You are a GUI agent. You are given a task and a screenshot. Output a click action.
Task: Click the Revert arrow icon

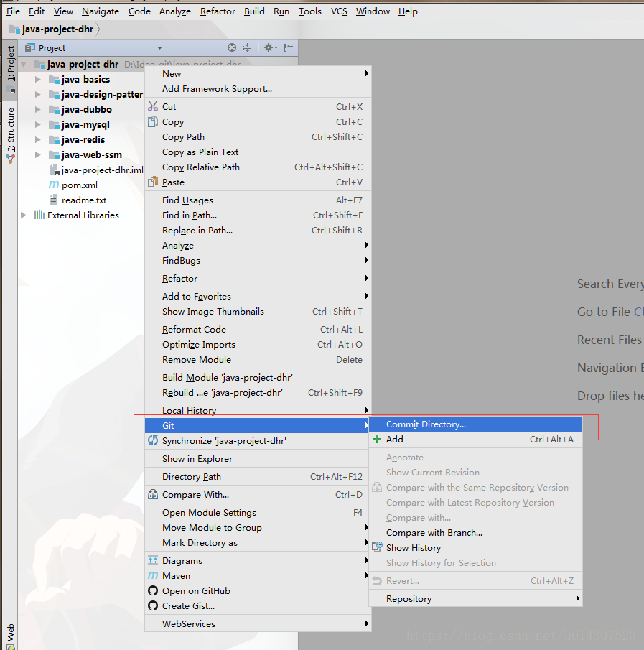coord(377,581)
